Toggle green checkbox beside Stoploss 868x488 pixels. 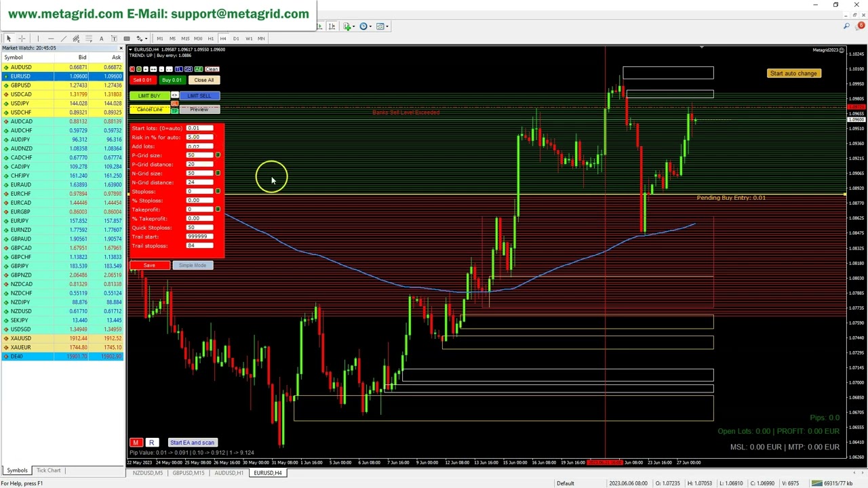pos(218,191)
